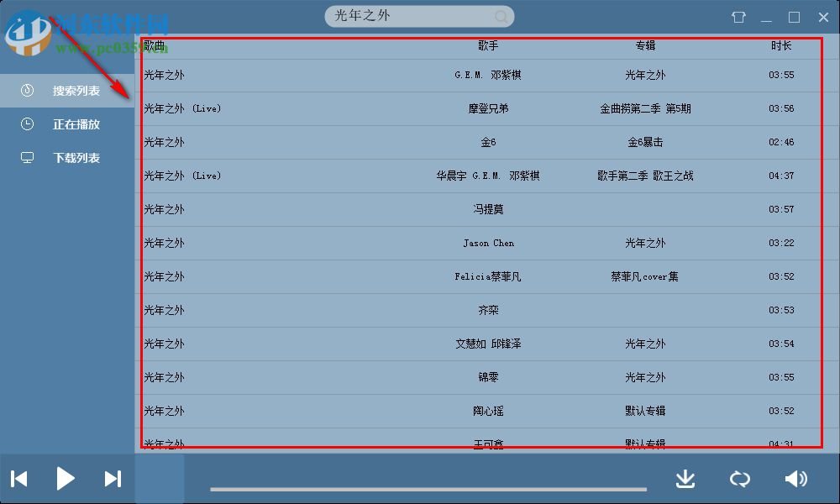Image resolution: width=840 pixels, height=504 pixels.
Task: Click the download icon in bottom toolbar
Action: tap(685, 478)
